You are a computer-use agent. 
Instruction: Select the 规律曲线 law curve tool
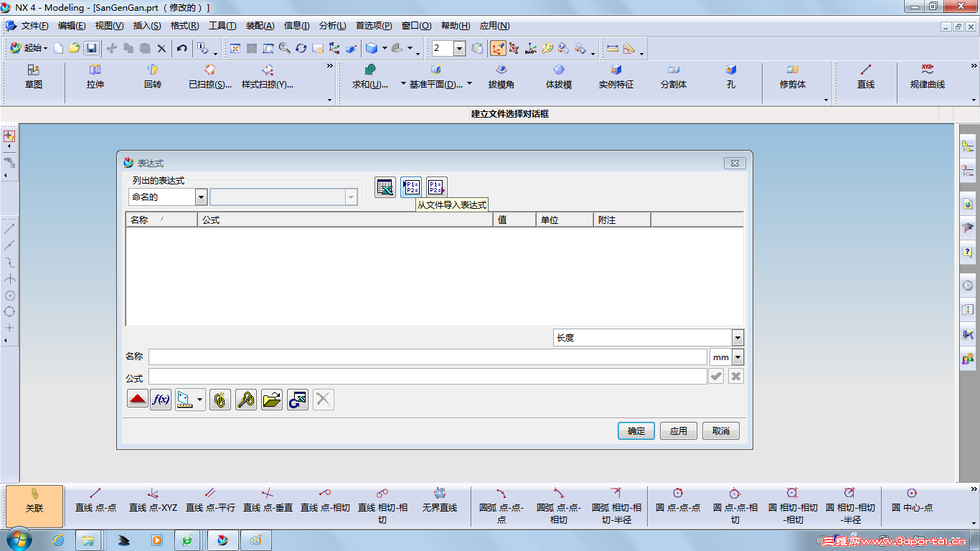(928, 77)
